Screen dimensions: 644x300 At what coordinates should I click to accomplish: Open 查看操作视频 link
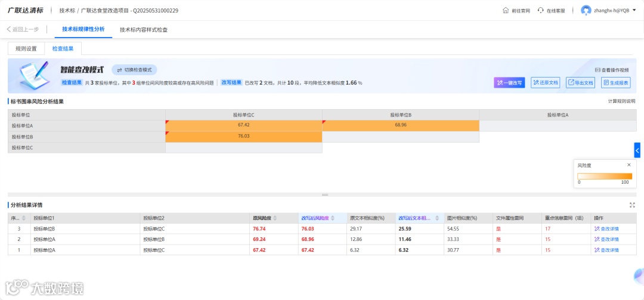pos(612,70)
